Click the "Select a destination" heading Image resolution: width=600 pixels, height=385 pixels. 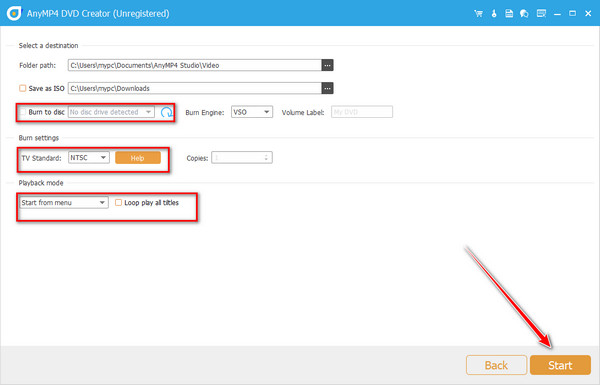point(49,46)
